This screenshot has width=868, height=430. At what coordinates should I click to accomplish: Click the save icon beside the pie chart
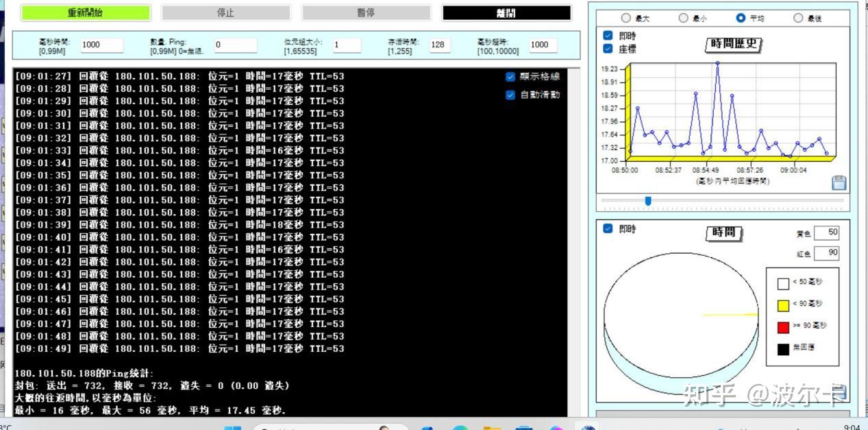pos(839,392)
